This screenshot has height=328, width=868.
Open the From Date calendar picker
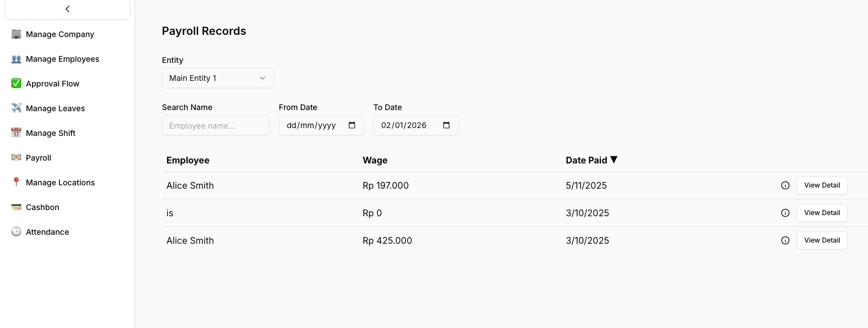point(353,125)
